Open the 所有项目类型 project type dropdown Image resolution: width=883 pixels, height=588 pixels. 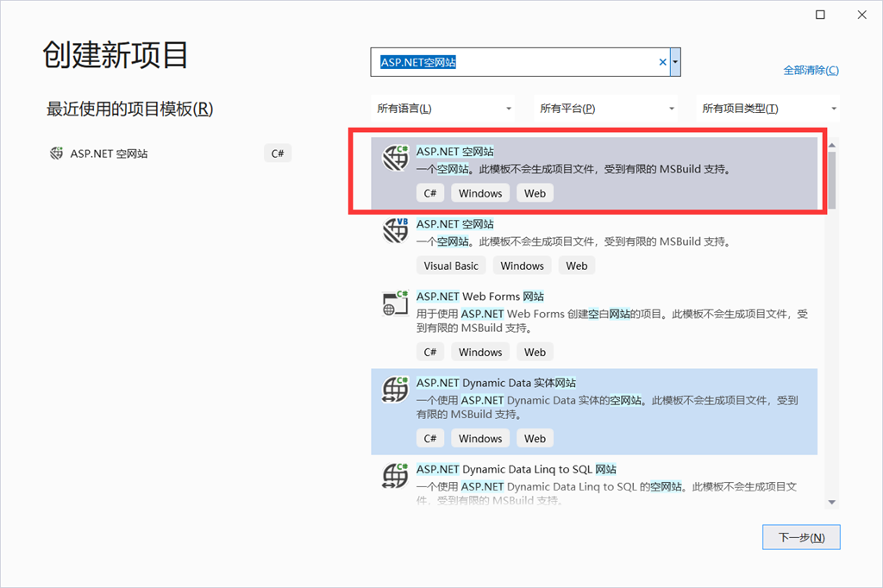769,109
